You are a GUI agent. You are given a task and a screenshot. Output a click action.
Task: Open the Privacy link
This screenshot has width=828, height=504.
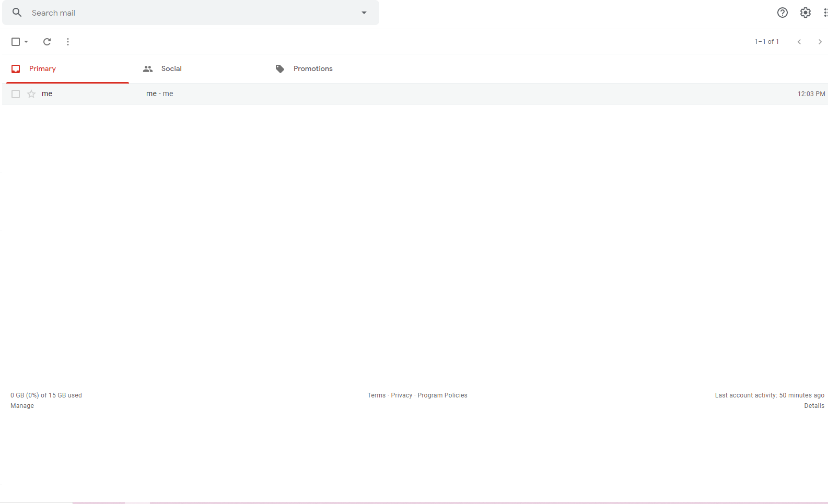[402, 395]
